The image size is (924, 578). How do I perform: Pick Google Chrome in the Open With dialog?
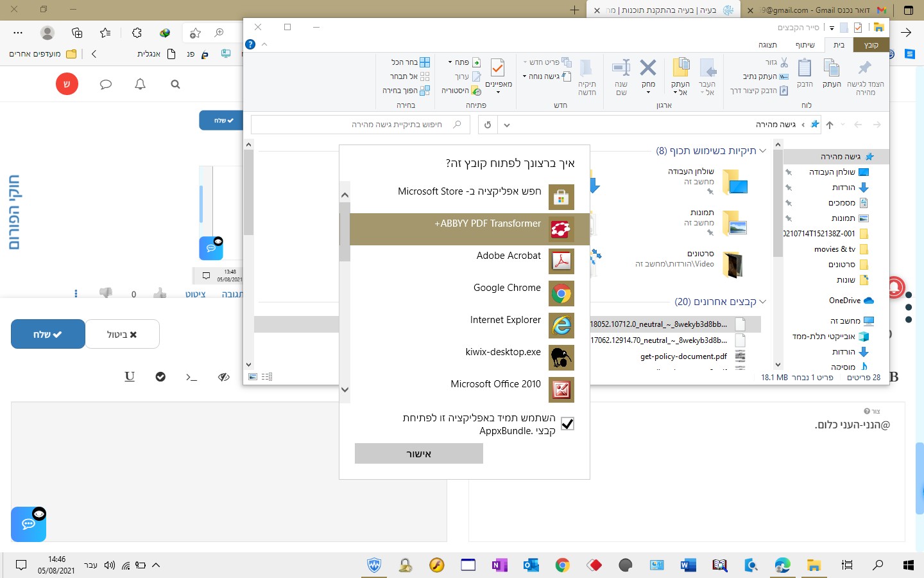pos(470,293)
